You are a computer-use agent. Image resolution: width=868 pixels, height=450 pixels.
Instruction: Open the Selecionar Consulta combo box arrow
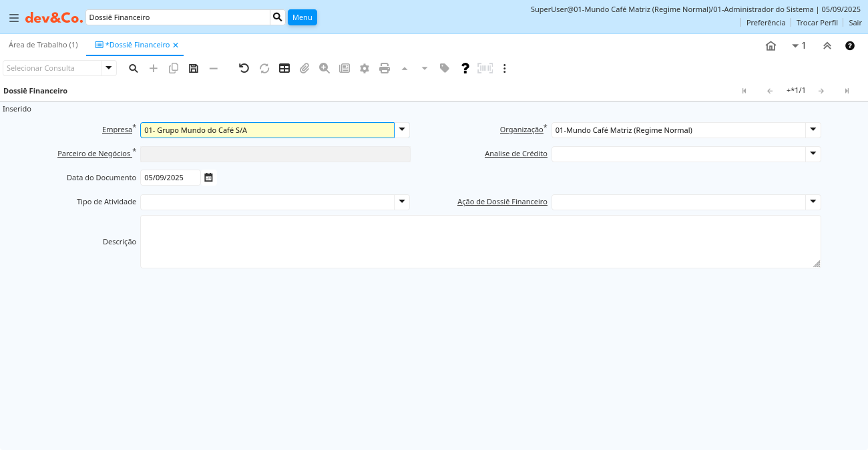pos(109,68)
